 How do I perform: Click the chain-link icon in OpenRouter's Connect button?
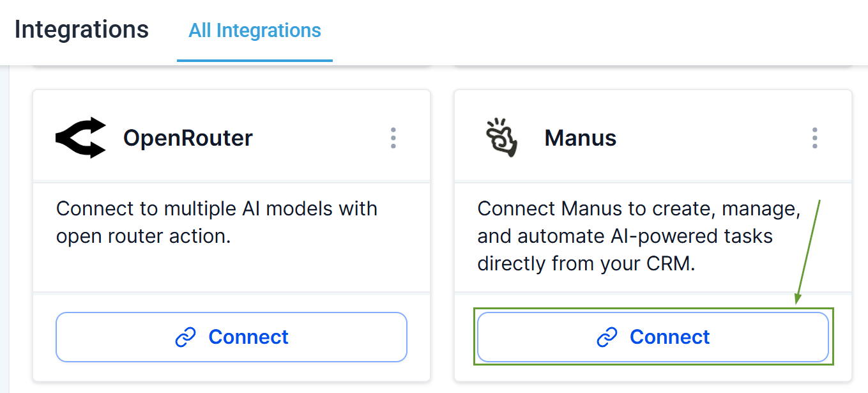coord(185,337)
